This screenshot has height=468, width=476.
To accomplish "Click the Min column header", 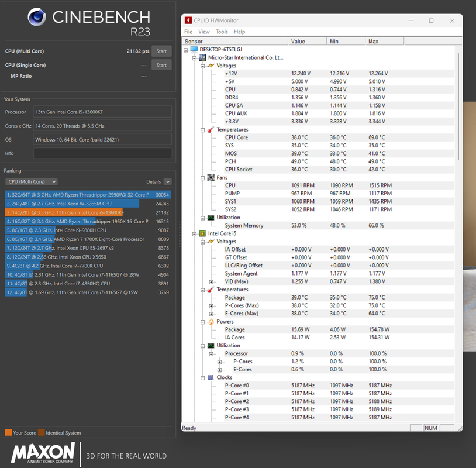I will point(346,42).
